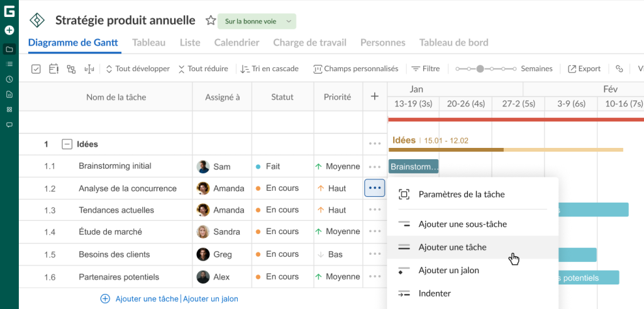This screenshot has width=644, height=309.
Task: Open Champs personnalisés
Action: (356, 69)
